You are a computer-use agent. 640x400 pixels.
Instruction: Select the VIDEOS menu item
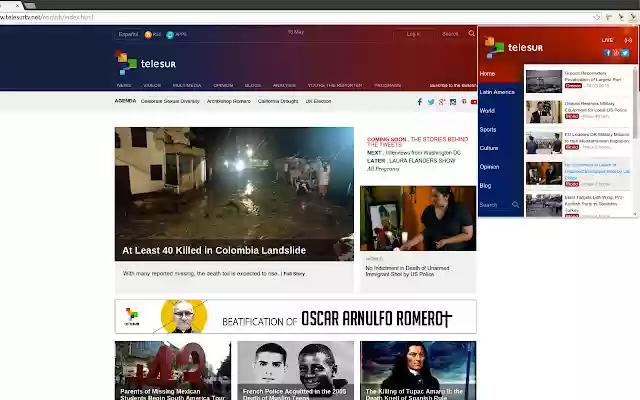tap(152, 85)
